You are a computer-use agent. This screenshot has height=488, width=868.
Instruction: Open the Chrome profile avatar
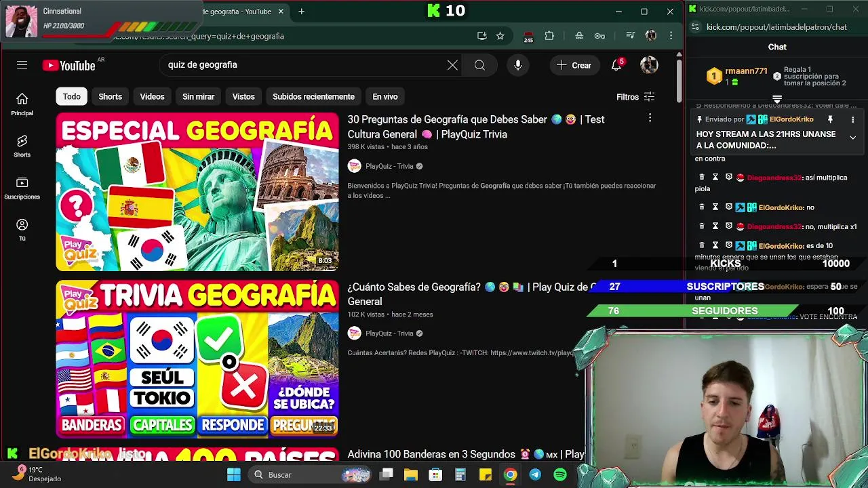point(651,36)
